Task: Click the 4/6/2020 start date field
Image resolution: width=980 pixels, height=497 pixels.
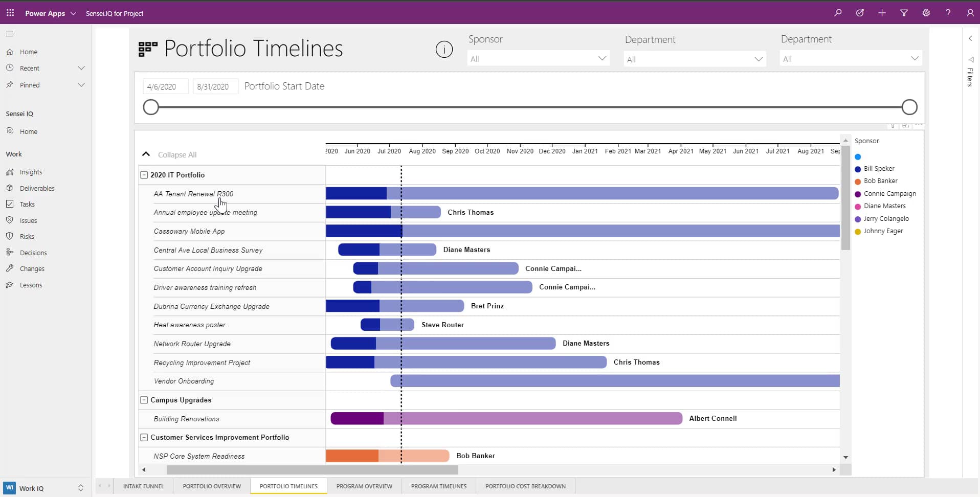Action: click(164, 86)
